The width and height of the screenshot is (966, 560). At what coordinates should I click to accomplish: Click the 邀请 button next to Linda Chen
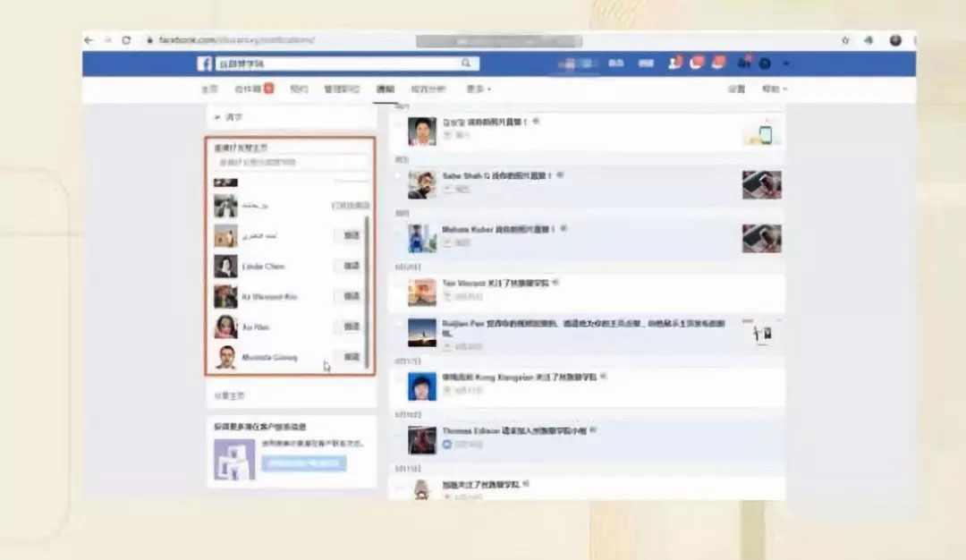349,266
